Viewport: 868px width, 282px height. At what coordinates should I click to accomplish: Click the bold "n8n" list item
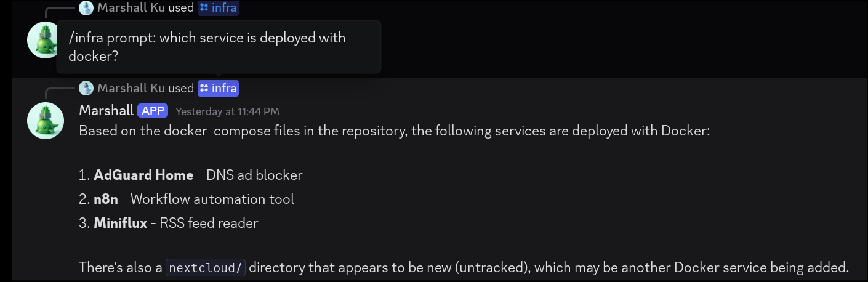coord(106,199)
